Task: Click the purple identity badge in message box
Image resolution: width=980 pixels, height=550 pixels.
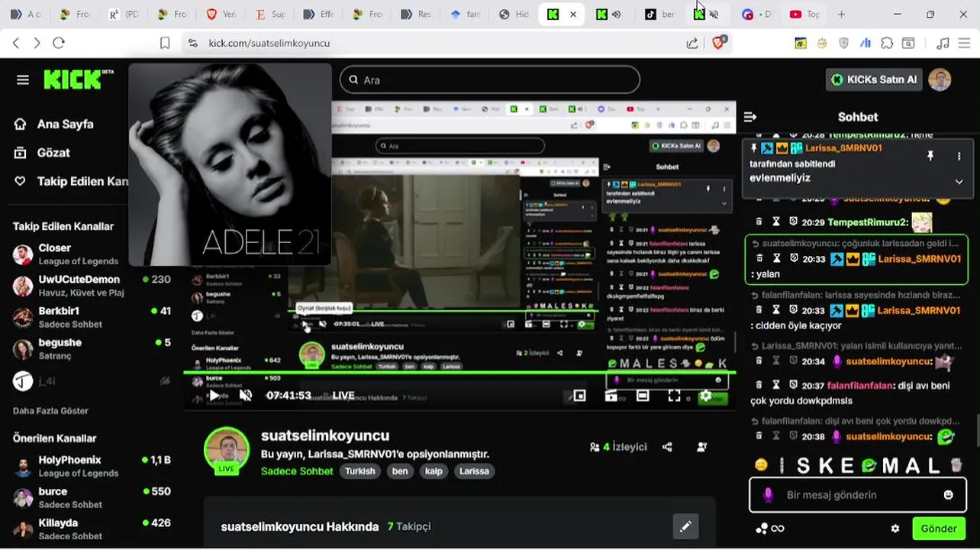Action: 768,495
